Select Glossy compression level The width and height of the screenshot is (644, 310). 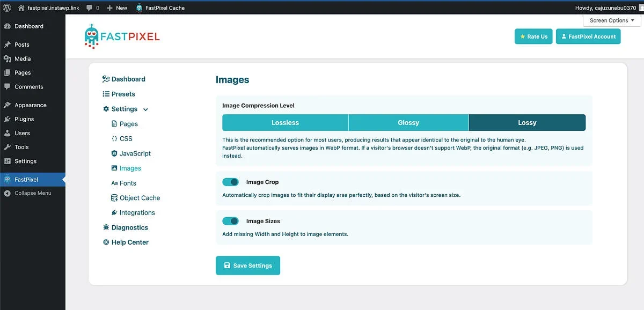408,122
